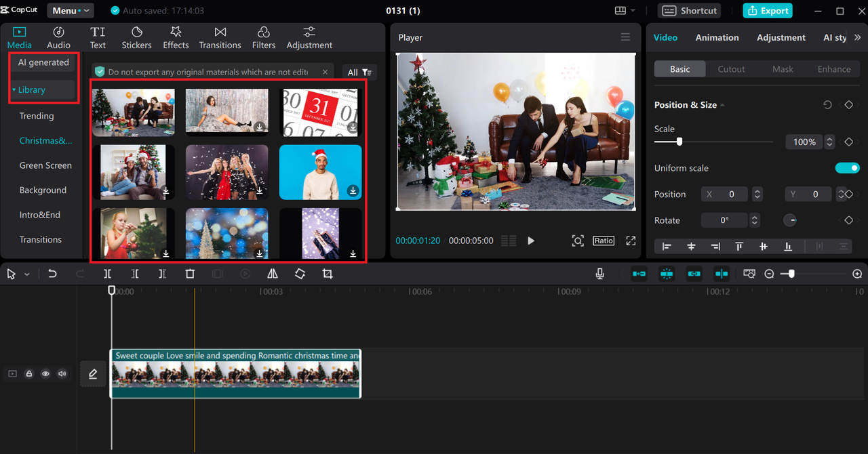
Task: Switch to the Transitions tab in top bar
Action: [x=220, y=38]
